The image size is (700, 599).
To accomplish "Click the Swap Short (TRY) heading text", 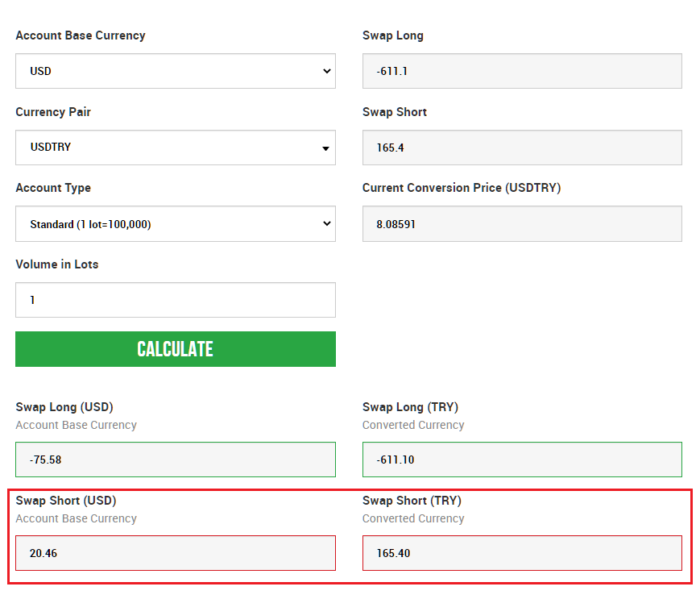I will click(x=412, y=501).
